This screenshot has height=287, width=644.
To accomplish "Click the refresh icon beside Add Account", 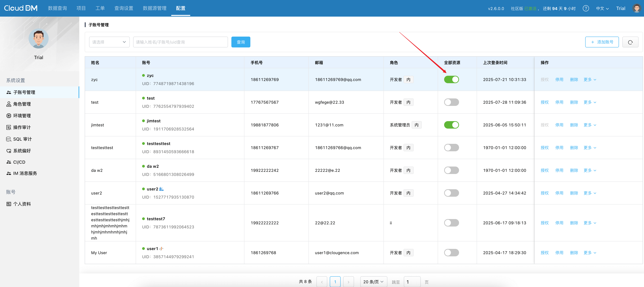I will coord(630,42).
